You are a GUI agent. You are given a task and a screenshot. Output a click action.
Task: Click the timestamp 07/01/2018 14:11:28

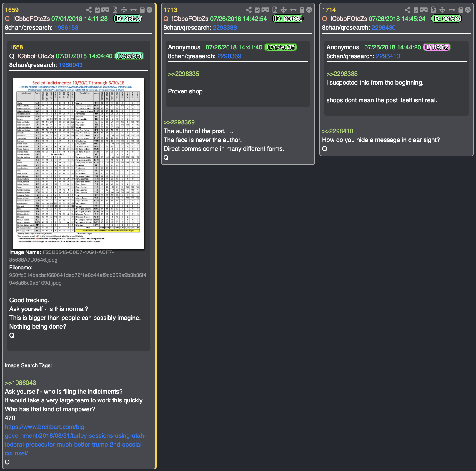tap(80, 19)
